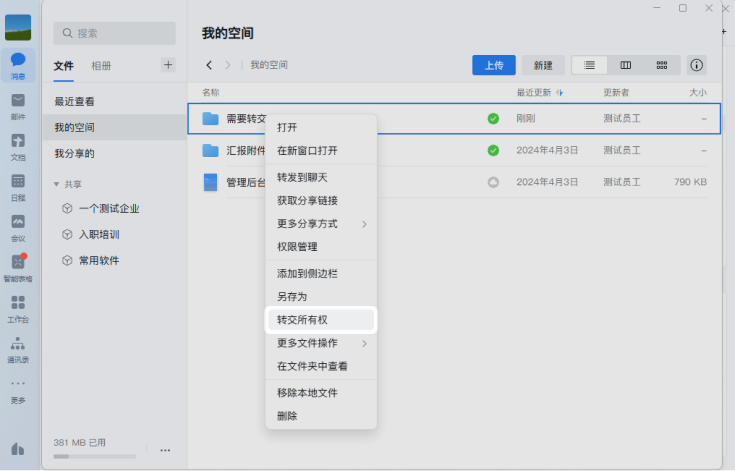Open the Messages icon in left rail
The image size is (735, 471).
tap(18, 65)
